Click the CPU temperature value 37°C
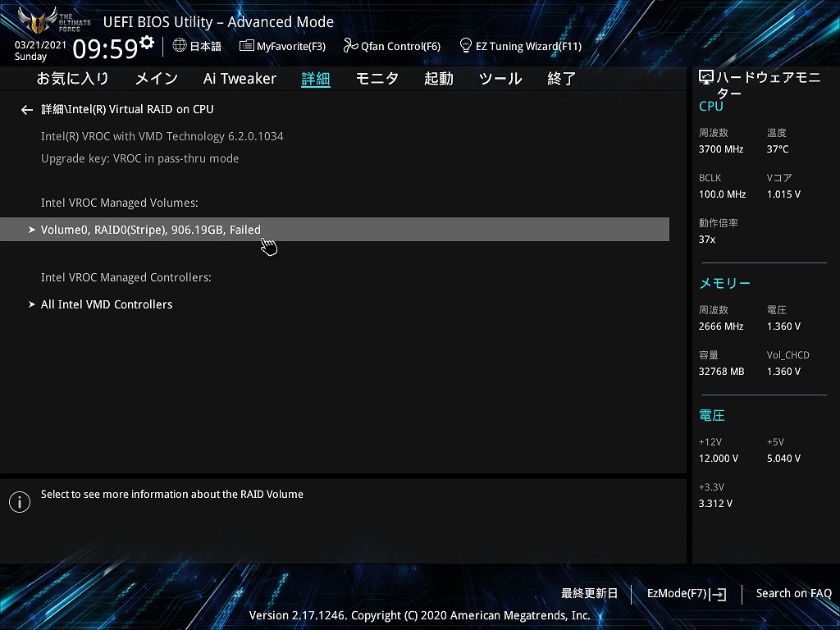Screen dimensions: 840x630 (778, 149)
